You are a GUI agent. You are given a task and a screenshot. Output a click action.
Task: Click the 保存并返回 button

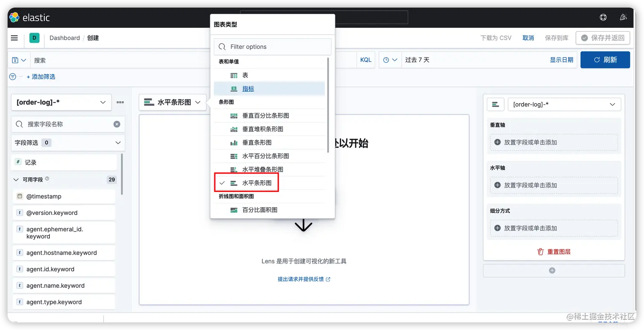point(603,38)
